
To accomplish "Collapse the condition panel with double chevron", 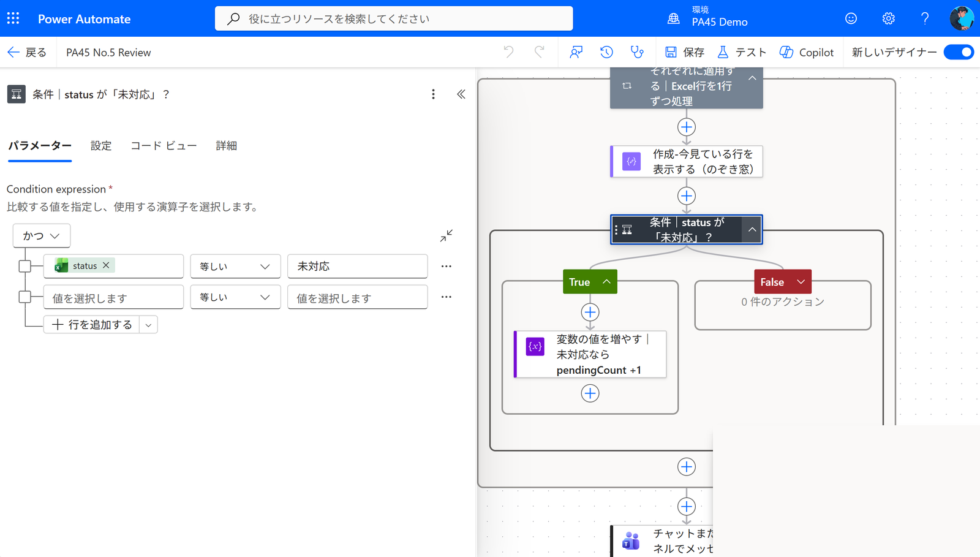I will 461,94.
